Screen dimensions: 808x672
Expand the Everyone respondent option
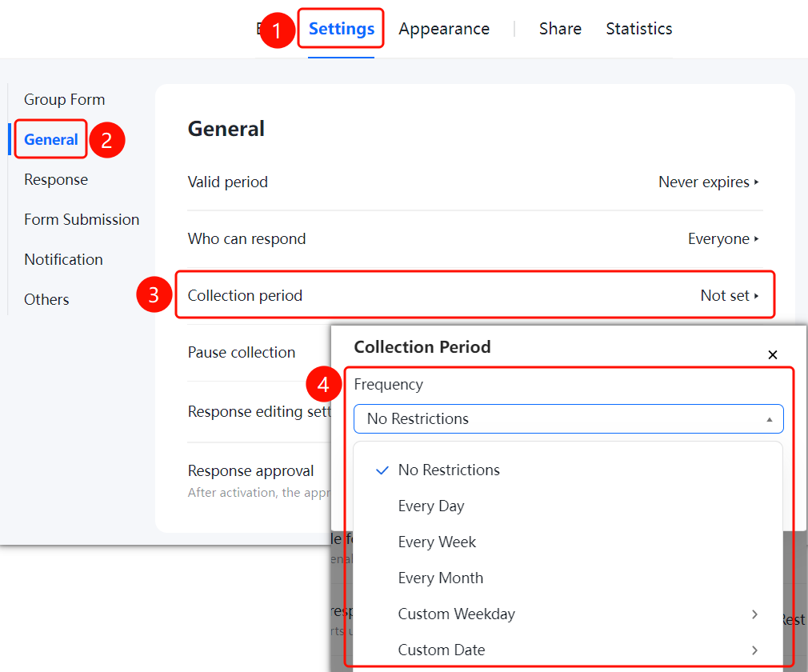[723, 238]
